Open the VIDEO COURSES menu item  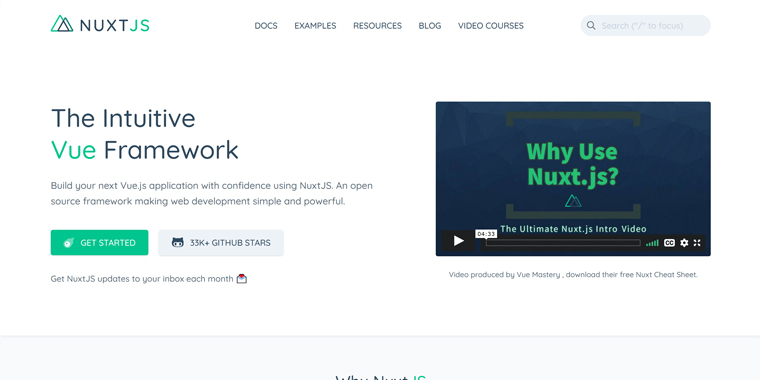point(491,26)
